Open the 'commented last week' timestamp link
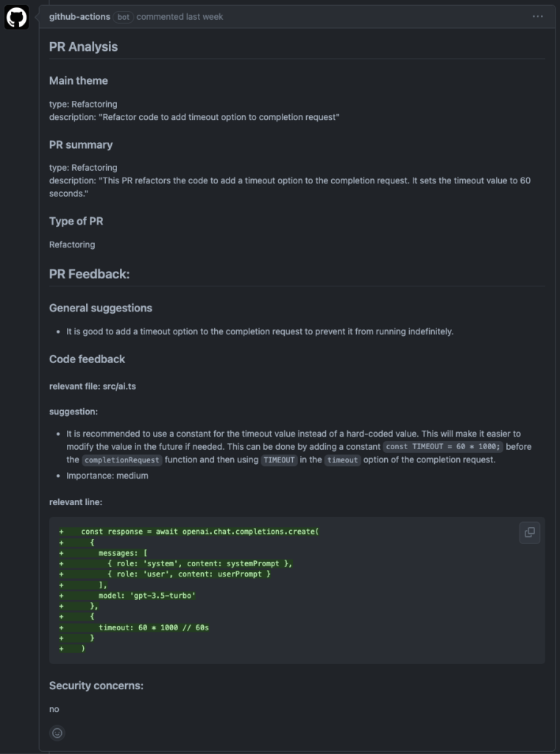The height and width of the screenshot is (754, 560). click(x=180, y=16)
